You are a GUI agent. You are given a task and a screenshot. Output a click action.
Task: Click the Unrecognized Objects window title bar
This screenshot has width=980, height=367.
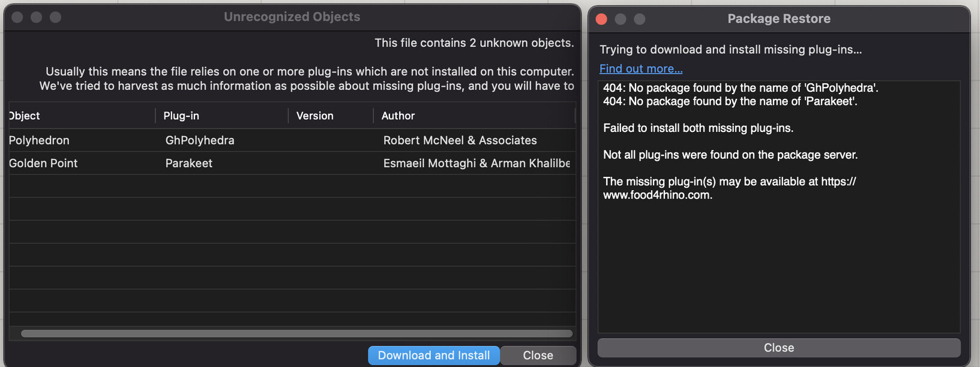[292, 17]
